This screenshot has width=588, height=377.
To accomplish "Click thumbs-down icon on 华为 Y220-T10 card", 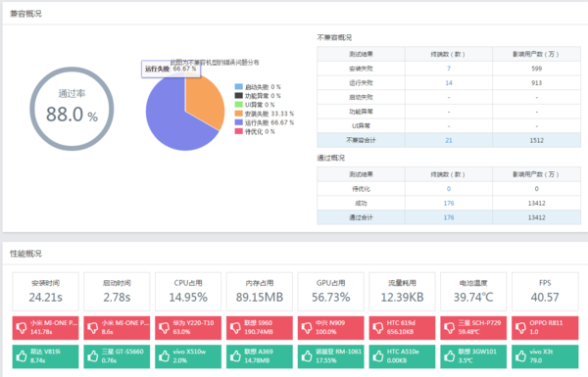I will pos(164,328).
